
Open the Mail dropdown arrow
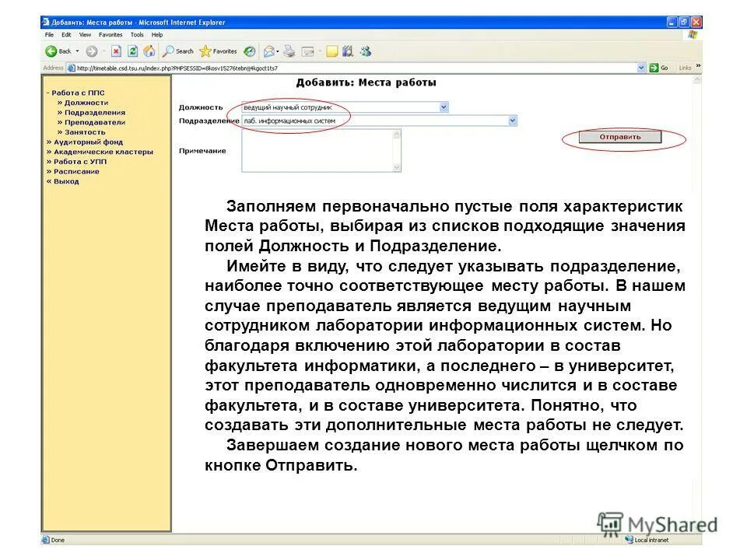tap(278, 51)
